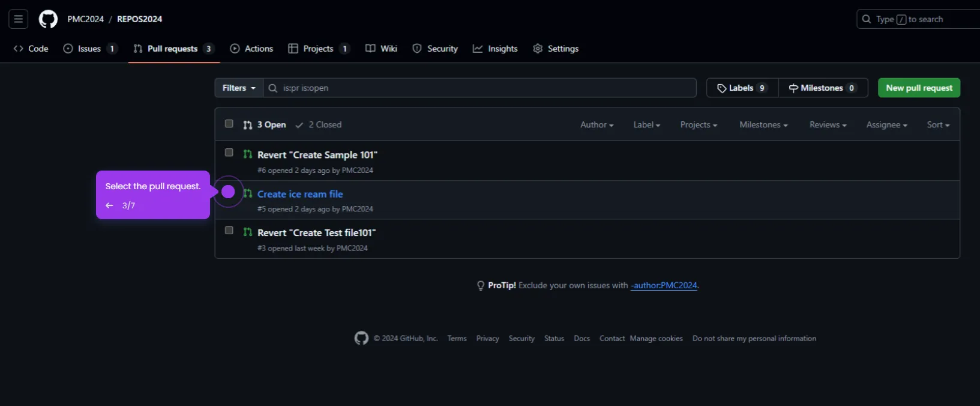This screenshot has width=980, height=406.
Task: Open the Status footer link
Action: pyautogui.click(x=554, y=339)
